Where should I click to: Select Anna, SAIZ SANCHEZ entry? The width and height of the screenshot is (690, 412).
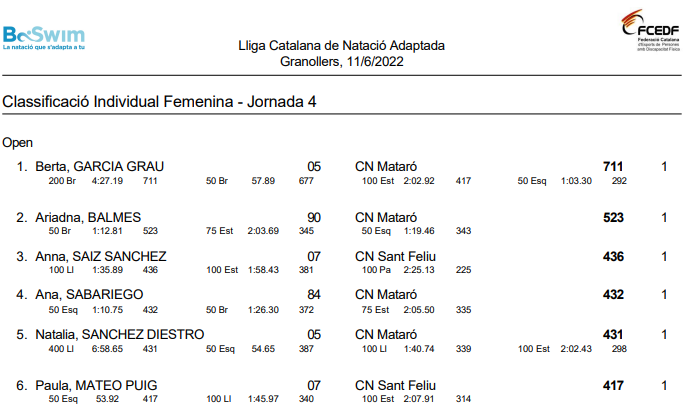(x=101, y=256)
